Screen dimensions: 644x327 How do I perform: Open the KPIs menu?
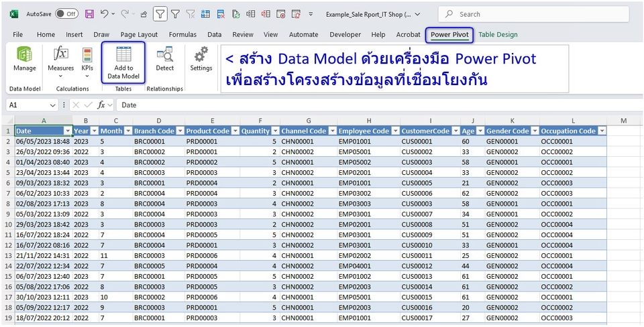[x=87, y=63]
